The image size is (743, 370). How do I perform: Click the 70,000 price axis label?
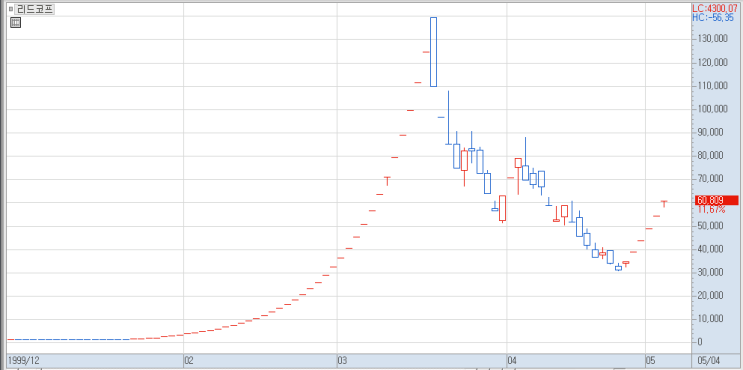pyautogui.click(x=710, y=179)
